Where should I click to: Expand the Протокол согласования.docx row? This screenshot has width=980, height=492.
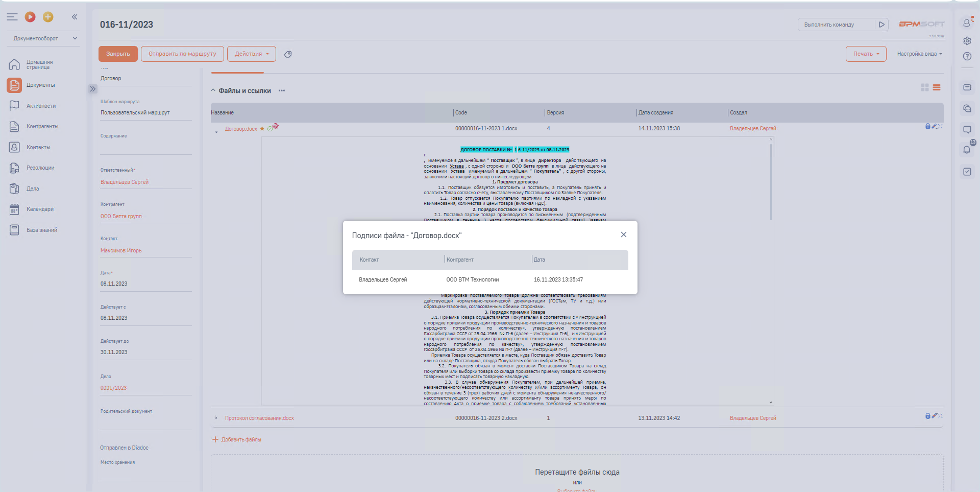point(216,418)
